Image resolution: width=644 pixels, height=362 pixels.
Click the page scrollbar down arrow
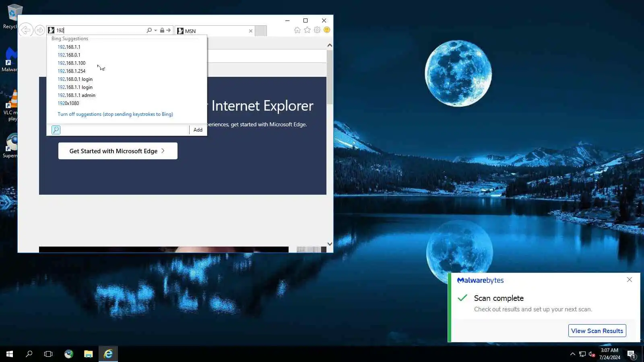coord(330,244)
